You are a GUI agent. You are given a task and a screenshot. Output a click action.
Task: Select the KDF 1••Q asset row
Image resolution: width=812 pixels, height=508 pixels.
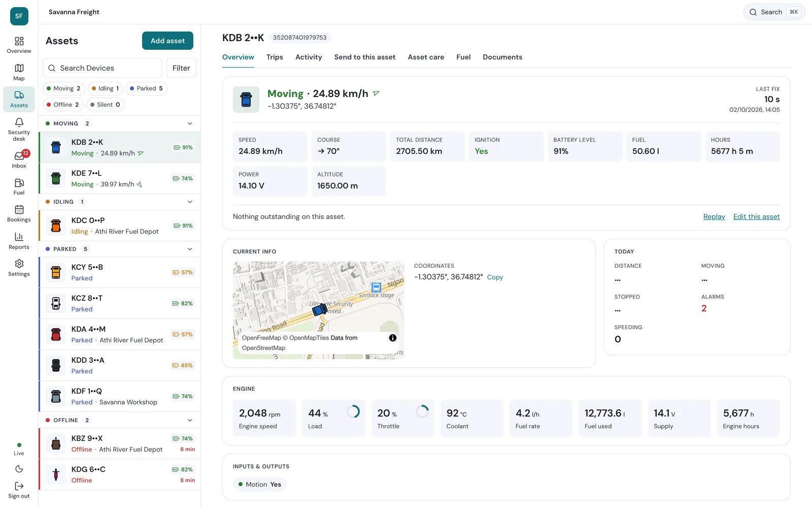point(120,396)
